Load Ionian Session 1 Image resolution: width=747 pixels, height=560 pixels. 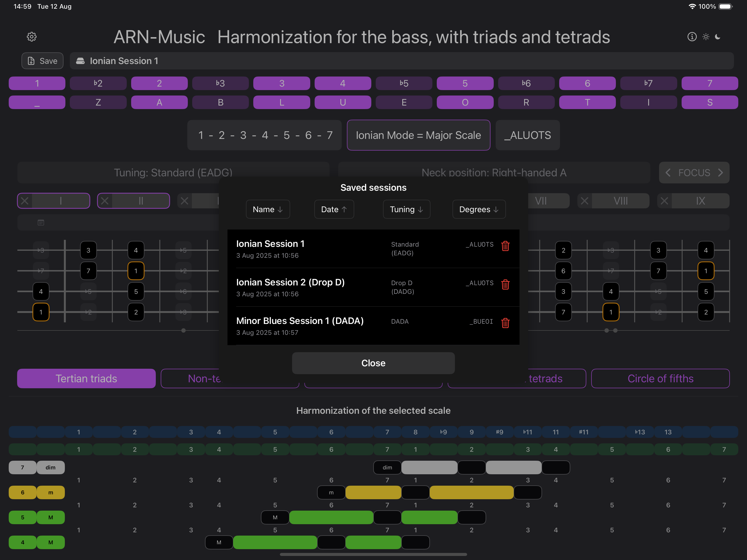[373, 249]
